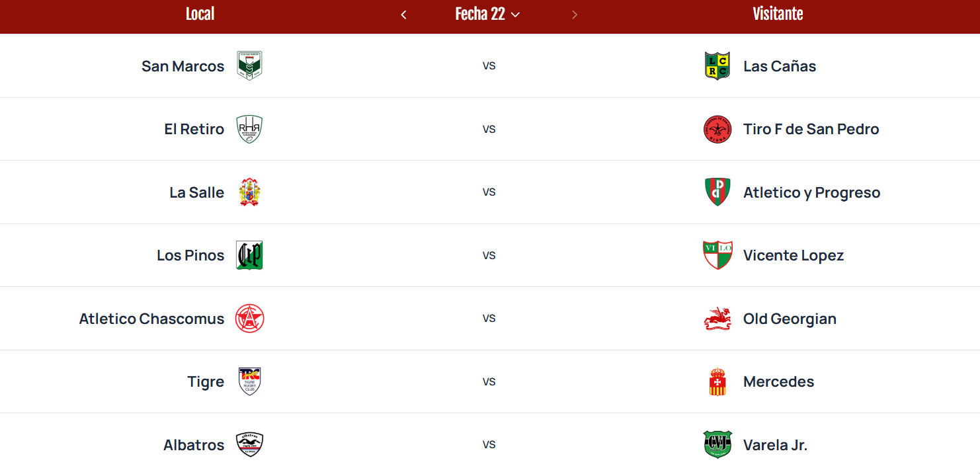Select the Mercedes crowned shield icon

[717, 381]
